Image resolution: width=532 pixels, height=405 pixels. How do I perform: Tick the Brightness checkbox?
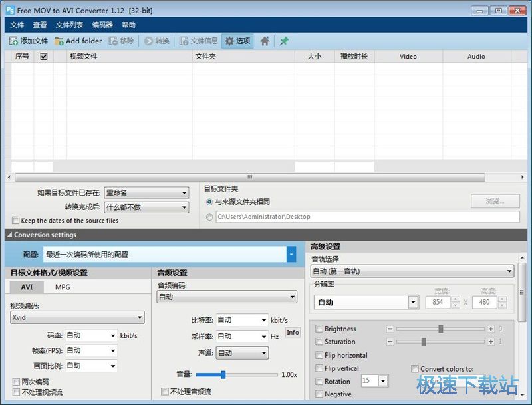click(x=319, y=329)
